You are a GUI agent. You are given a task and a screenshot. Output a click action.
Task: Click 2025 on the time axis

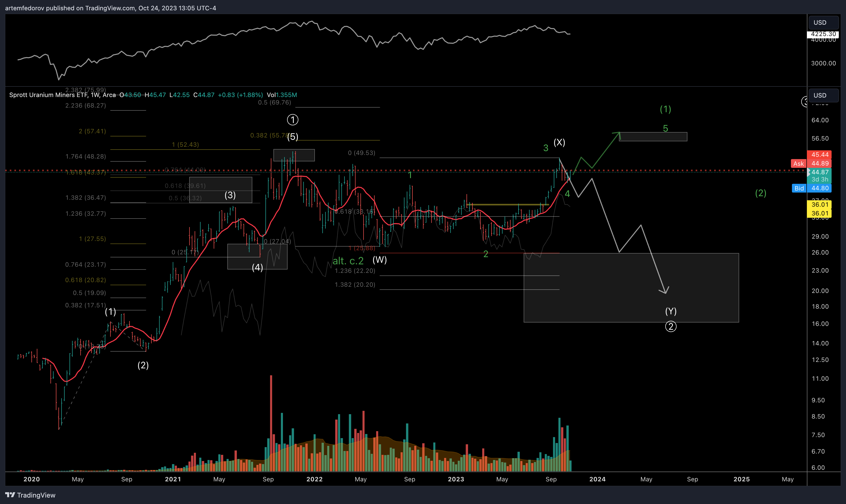741,479
